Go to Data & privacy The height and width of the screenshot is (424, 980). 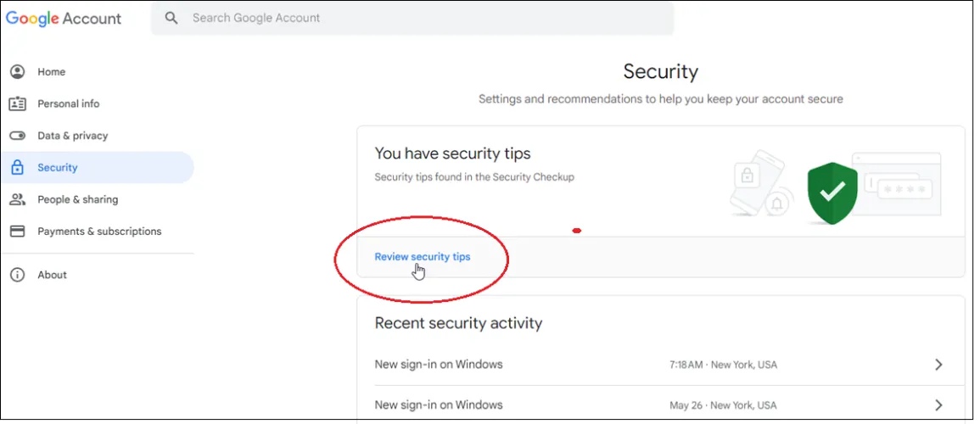click(72, 136)
